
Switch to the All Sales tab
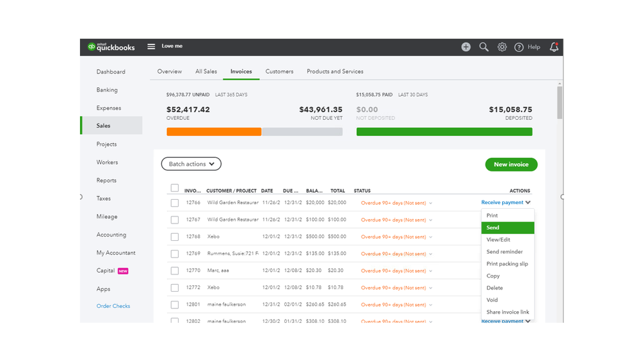pyautogui.click(x=206, y=71)
